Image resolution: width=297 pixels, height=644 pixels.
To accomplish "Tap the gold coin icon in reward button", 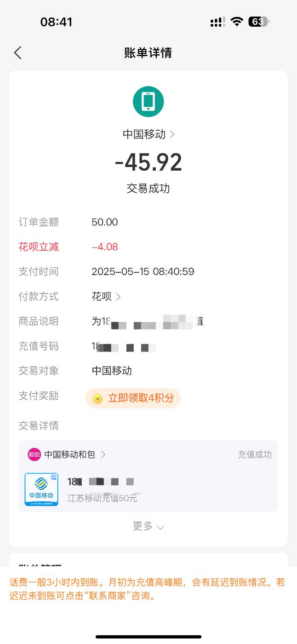I will coord(97,398).
